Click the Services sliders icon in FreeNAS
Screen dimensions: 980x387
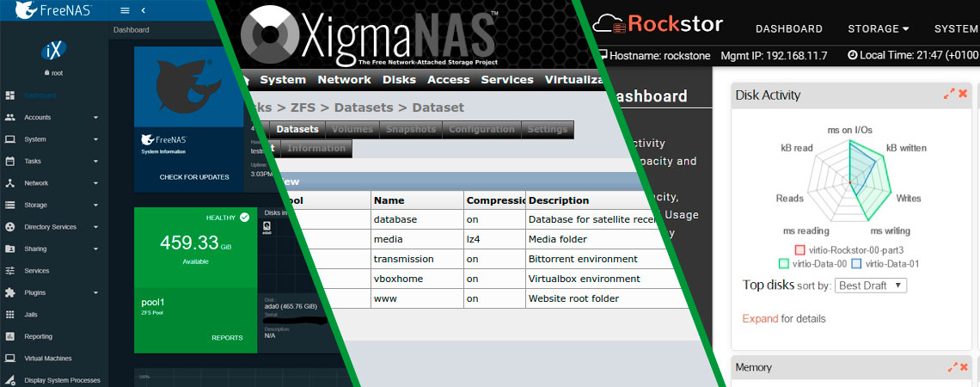coord(10,271)
